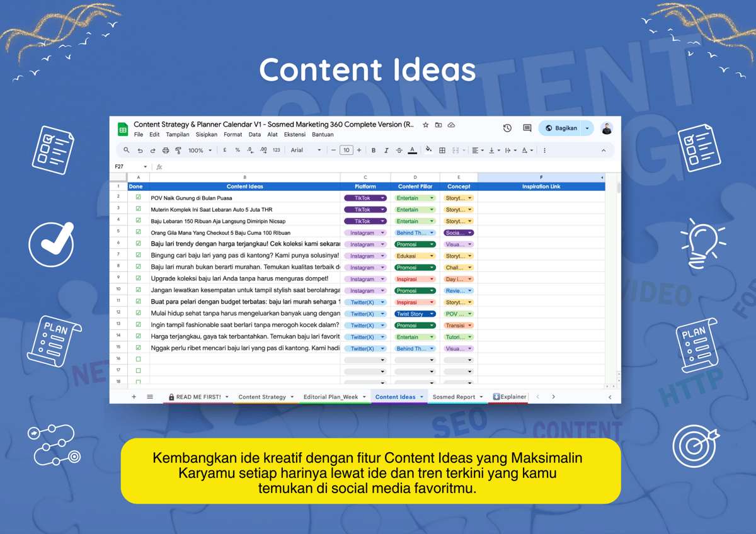Open version history

(x=507, y=127)
